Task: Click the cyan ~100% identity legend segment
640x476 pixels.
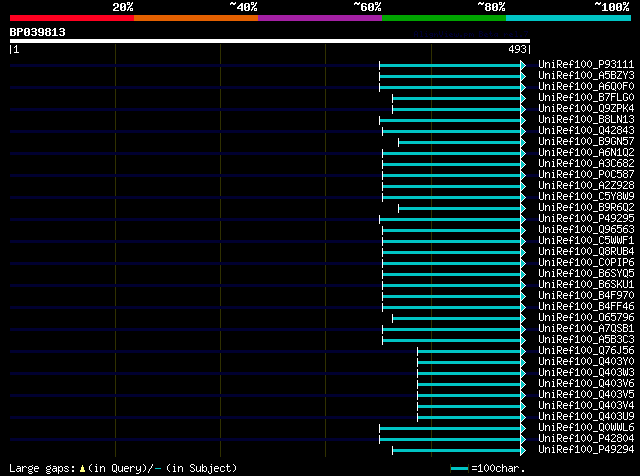Action: pyautogui.click(x=568, y=18)
